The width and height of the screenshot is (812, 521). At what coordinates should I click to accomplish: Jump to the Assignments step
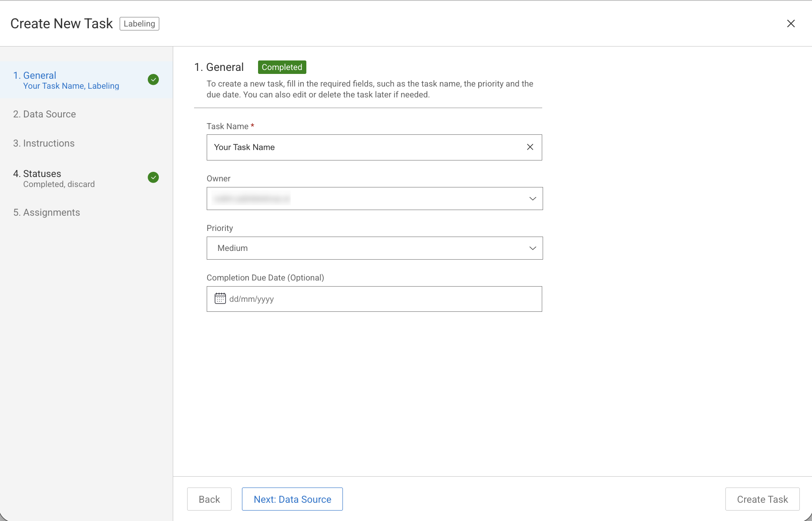(87, 212)
